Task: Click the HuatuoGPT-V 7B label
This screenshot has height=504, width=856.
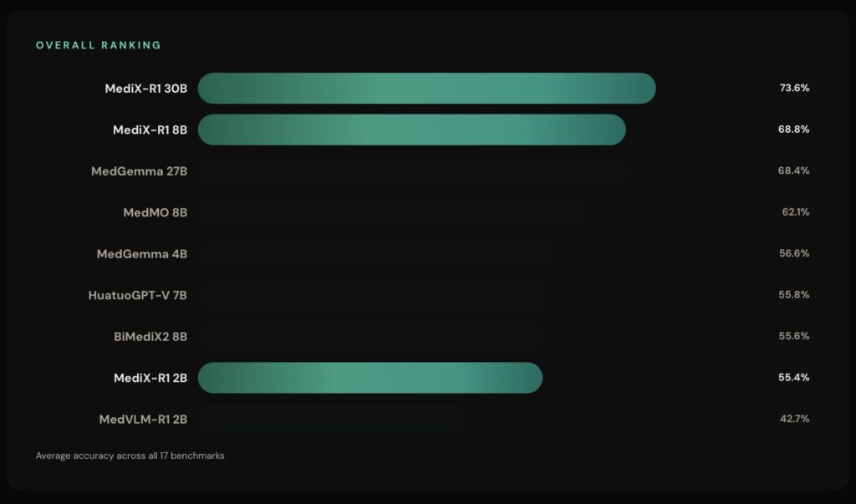Action: point(137,295)
